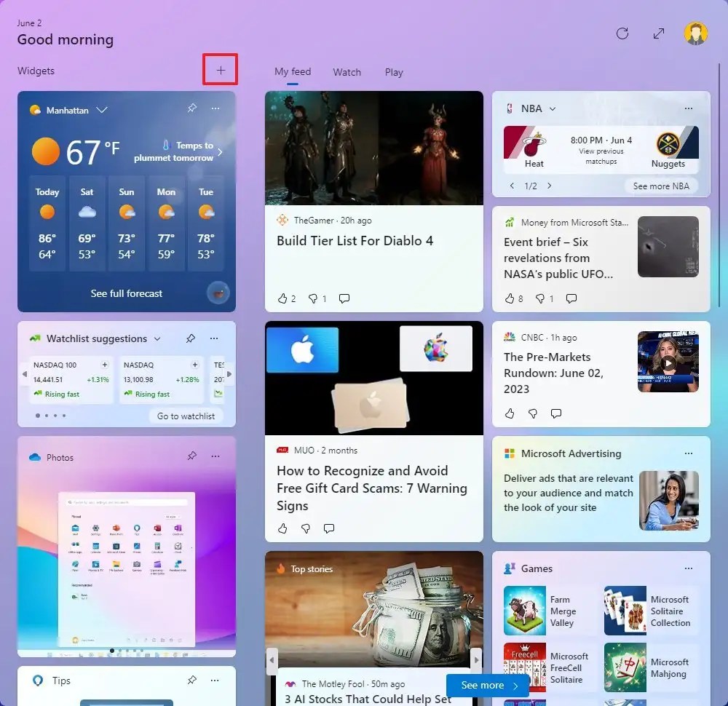The width and height of the screenshot is (728, 706).
Task: Open more options on the NBA widget
Action: [688, 108]
